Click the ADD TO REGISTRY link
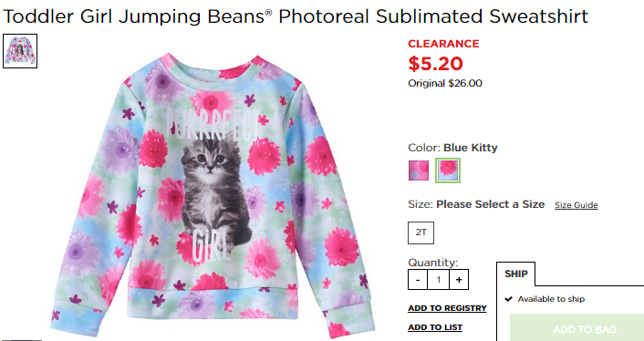Viewport: 644px width, 341px height. click(447, 308)
